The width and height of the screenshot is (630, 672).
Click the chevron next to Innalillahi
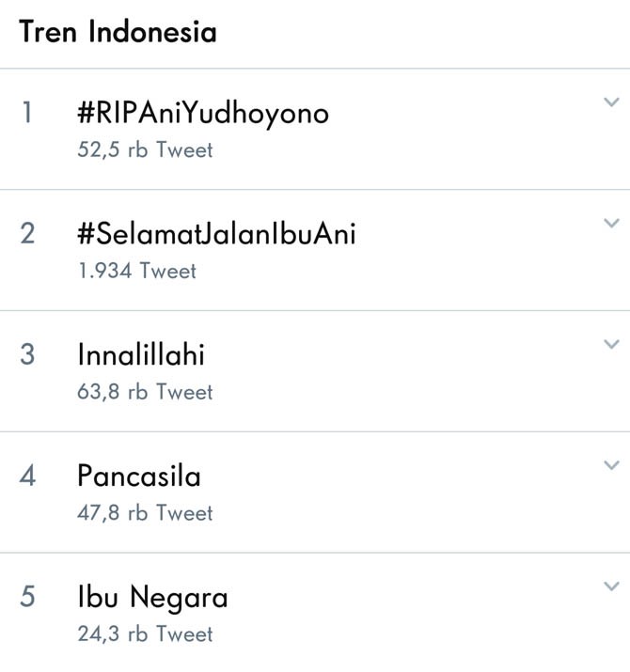point(611,345)
